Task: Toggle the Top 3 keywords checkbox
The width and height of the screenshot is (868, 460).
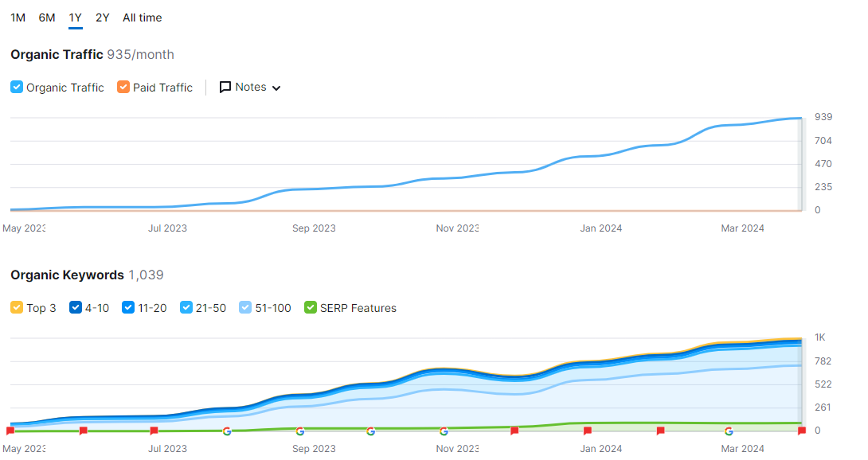Action: pos(16,307)
